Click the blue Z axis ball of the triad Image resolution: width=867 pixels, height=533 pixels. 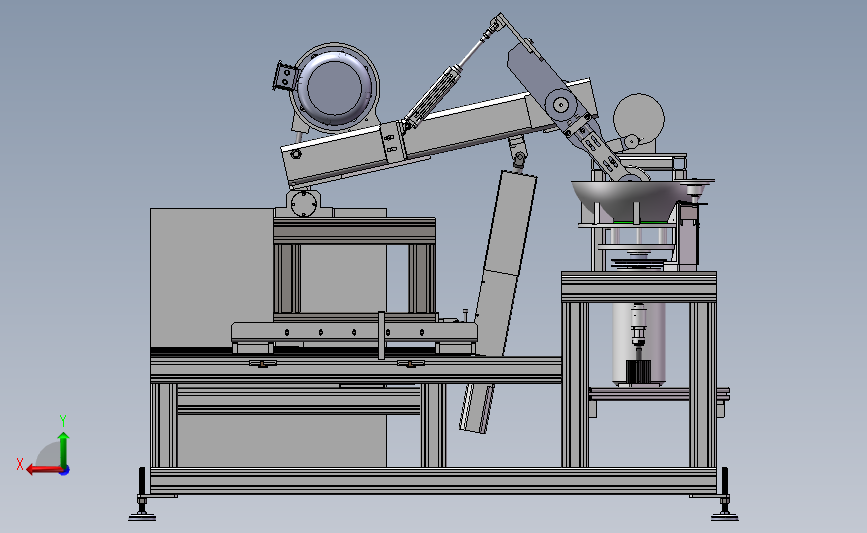[65, 471]
